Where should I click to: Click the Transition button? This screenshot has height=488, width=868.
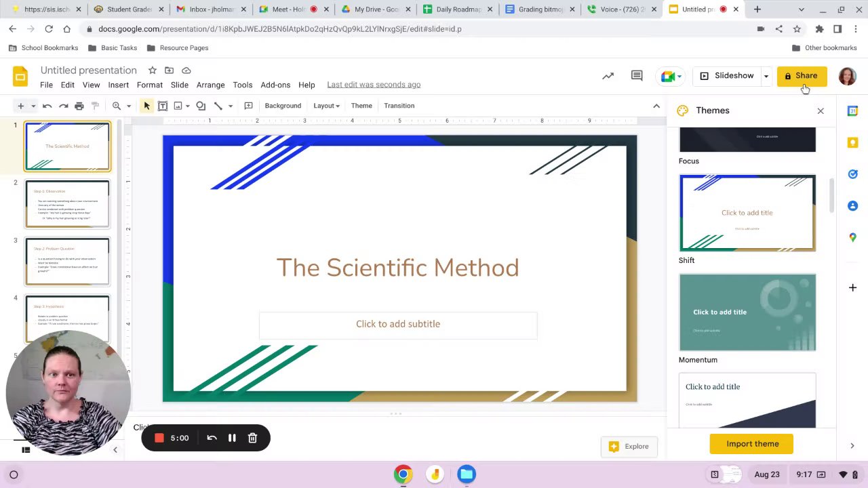pos(399,106)
